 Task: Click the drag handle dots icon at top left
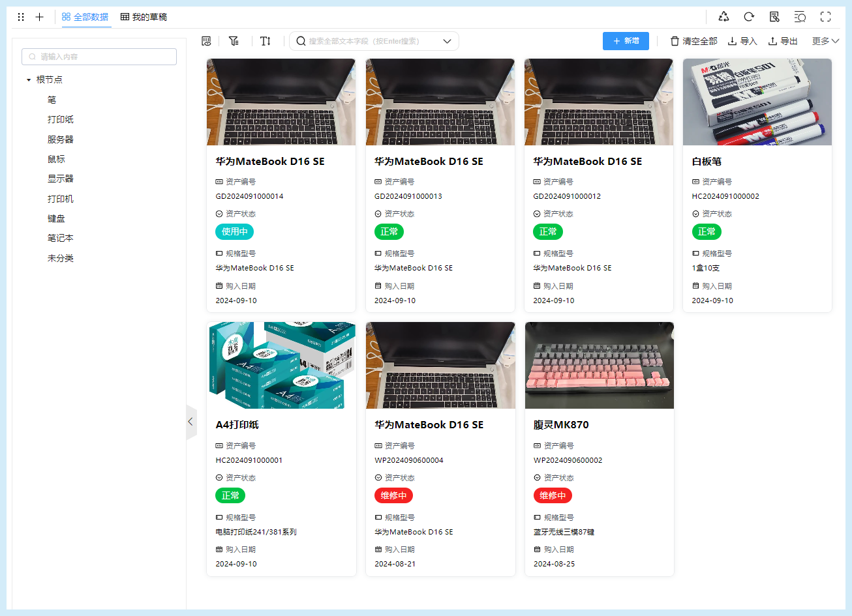pos(21,17)
